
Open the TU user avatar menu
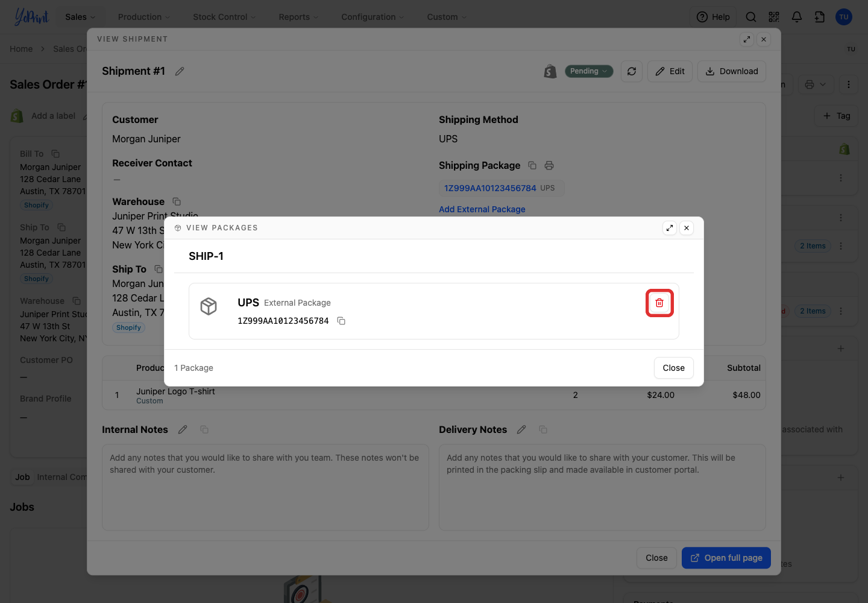pyautogui.click(x=844, y=17)
